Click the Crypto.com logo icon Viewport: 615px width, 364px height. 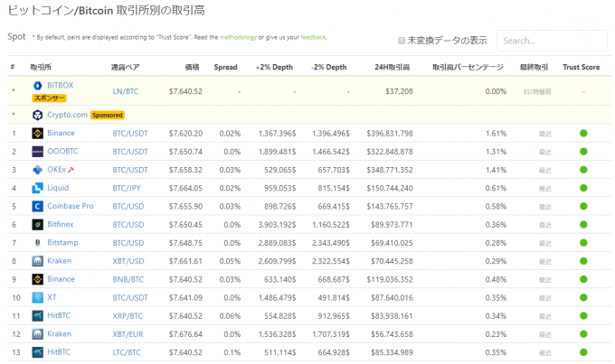(38, 115)
